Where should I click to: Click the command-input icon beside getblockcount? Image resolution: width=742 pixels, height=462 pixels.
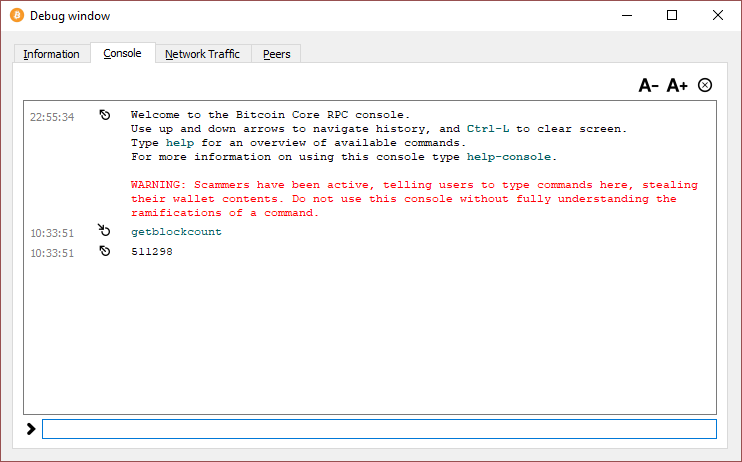pyautogui.click(x=104, y=230)
